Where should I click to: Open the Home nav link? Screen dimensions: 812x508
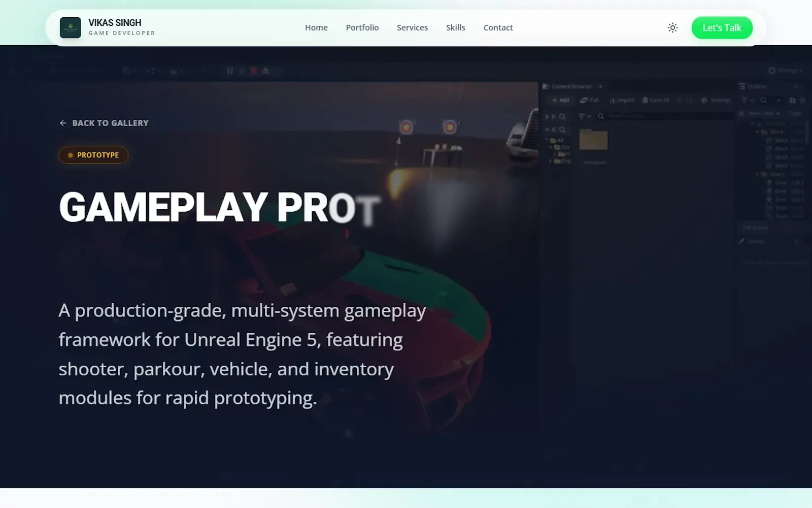click(x=316, y=28)
